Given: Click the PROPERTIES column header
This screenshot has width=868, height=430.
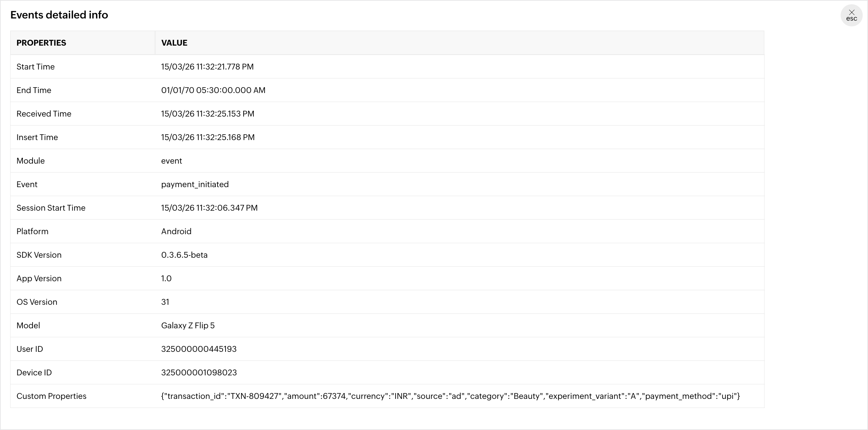Looking at the screenshot, I should [41, 43].
